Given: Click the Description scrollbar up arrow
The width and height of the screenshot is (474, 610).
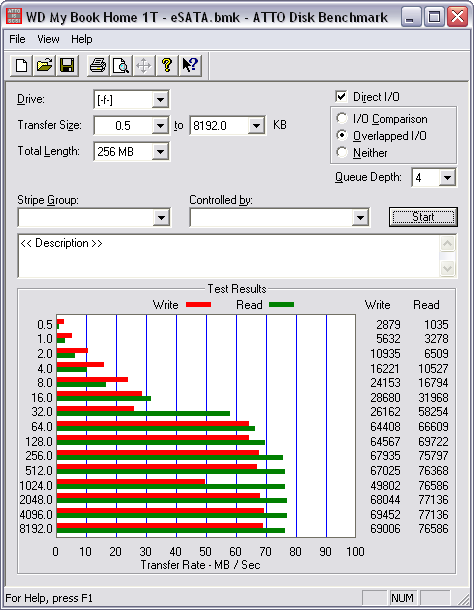Looking at the screenshot, I should [x=448, y=244].
